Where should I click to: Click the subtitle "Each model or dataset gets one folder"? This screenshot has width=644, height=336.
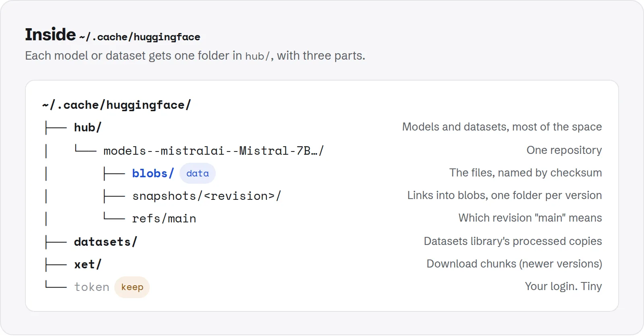click(127, 56)
